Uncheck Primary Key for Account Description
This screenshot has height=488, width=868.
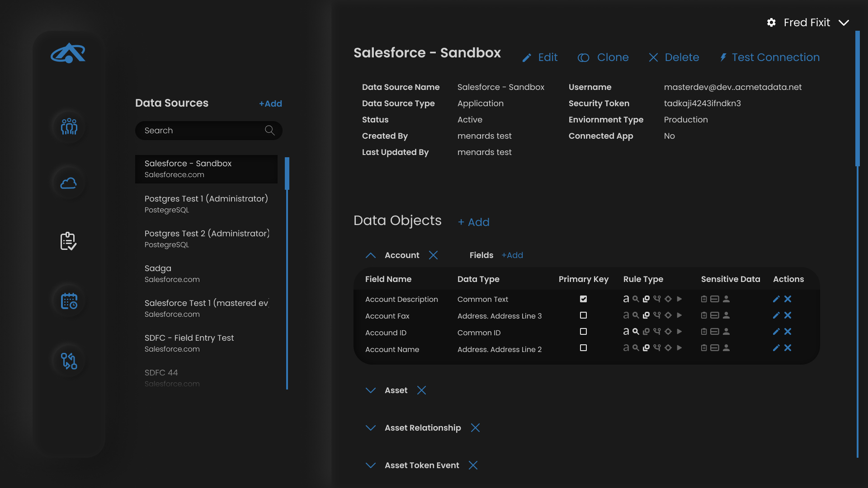tap(583, 299)
